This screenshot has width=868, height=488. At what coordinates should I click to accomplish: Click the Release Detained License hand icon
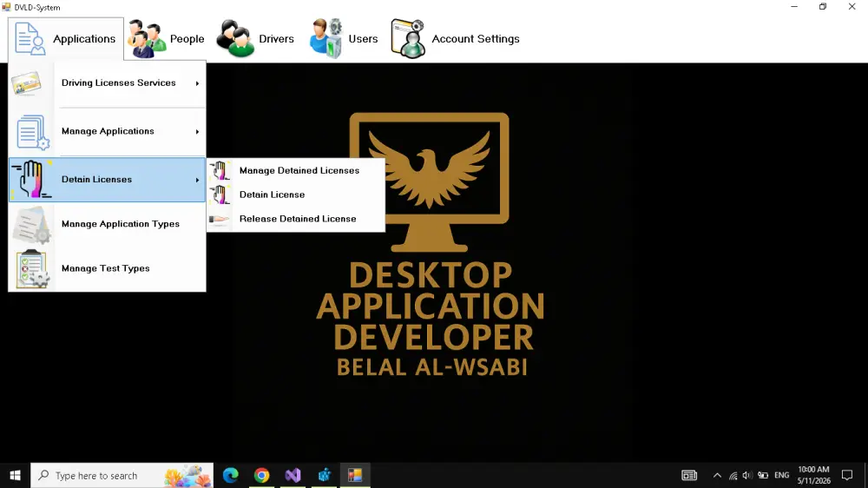[x=220, y=220]
